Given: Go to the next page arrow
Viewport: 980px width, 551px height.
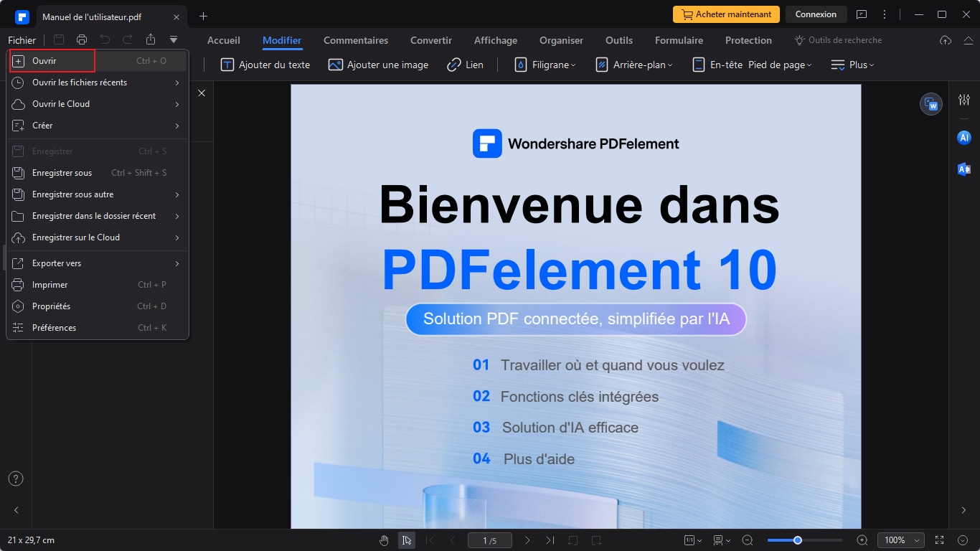Looking at the screenshot, I should tap(527, 540).
